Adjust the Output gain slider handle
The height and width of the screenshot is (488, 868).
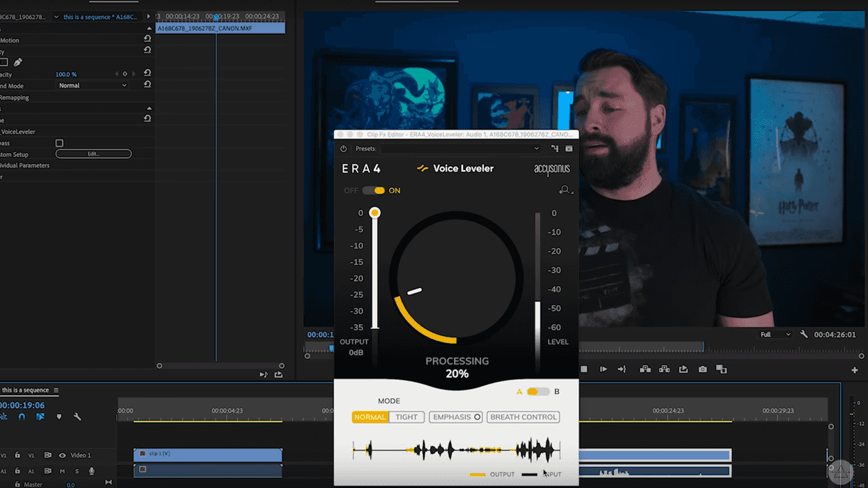(375, 213)
